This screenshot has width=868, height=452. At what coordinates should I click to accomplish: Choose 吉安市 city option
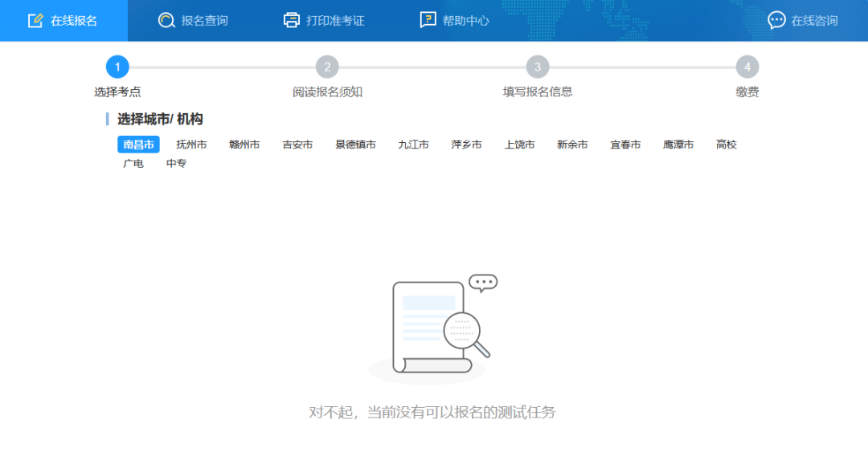(297, 145)
